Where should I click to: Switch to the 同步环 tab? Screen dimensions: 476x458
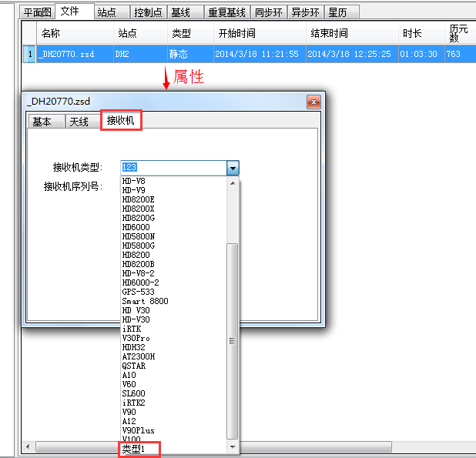(269, 12)
